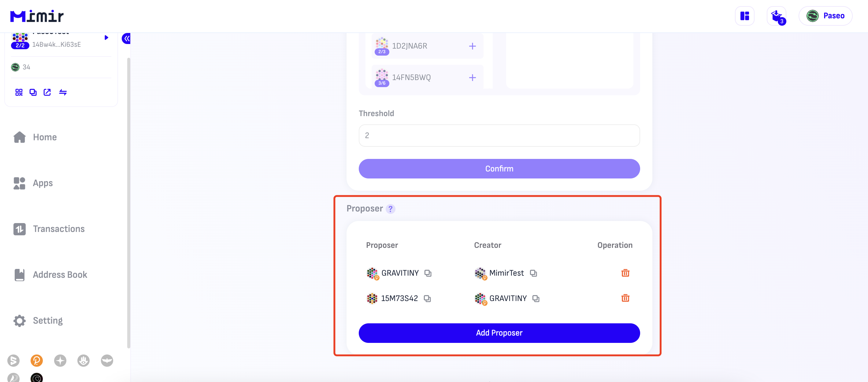Add member 1D2JNA6R with plus icon
The image size is (868, 382).
473,46
